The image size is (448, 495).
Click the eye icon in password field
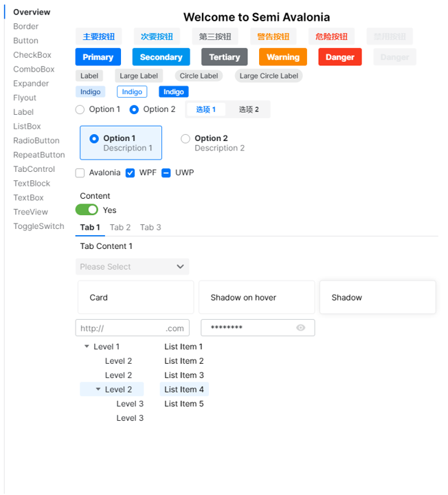click(300, 328)
